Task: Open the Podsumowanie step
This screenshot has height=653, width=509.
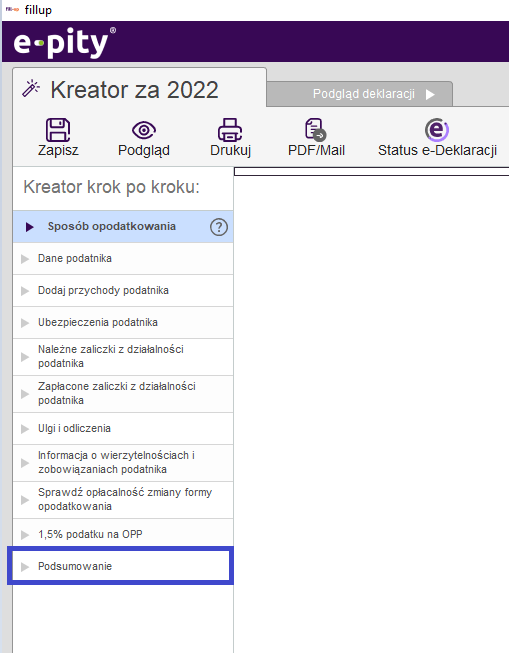Action: click(x=121, y=566)
